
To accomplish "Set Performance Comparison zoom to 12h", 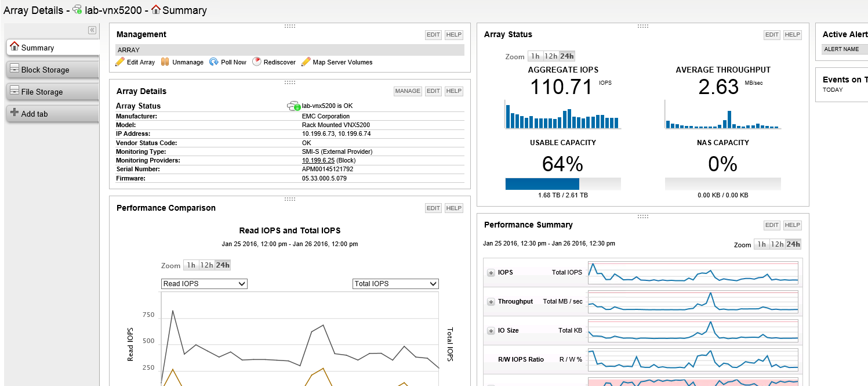I will coord(206,265).
